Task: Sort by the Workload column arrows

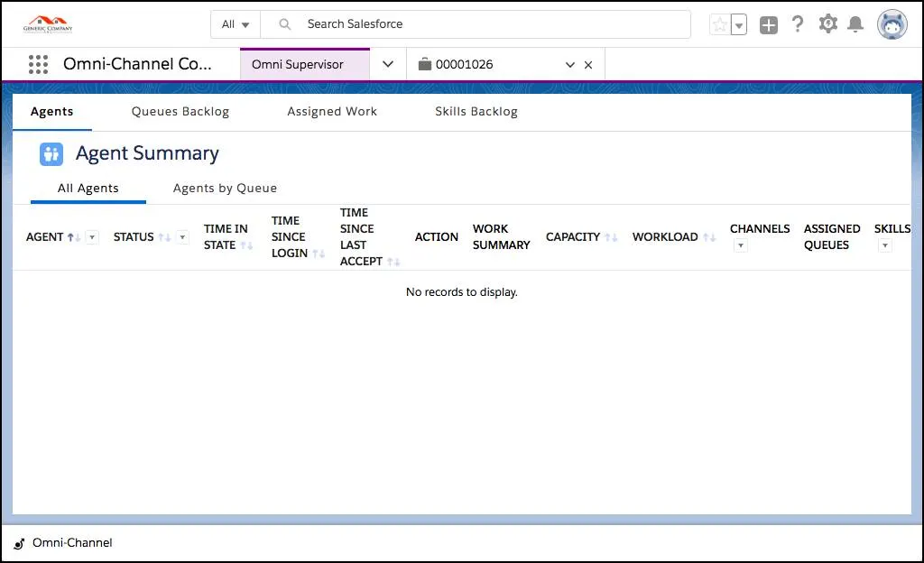Action: click(709, 237)
